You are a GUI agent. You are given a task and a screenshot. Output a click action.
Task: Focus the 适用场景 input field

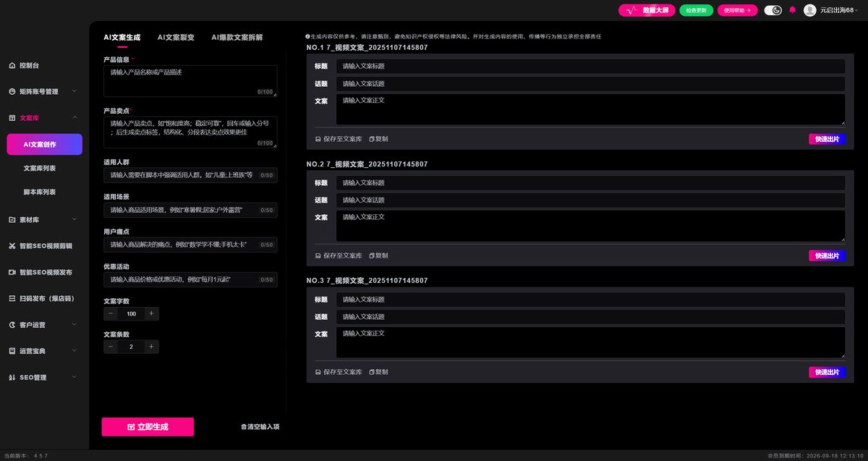pyautogui.click(x=190, y=210)
